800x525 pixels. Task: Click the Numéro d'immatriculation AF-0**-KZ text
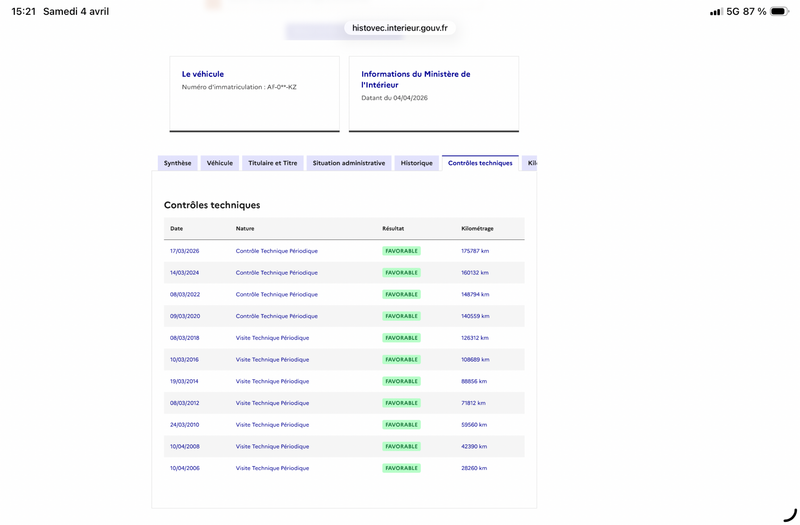point(239,87)
